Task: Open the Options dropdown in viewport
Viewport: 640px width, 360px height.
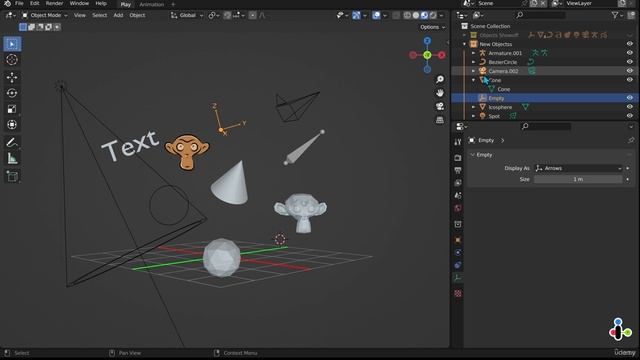Action: click(433, 27)
